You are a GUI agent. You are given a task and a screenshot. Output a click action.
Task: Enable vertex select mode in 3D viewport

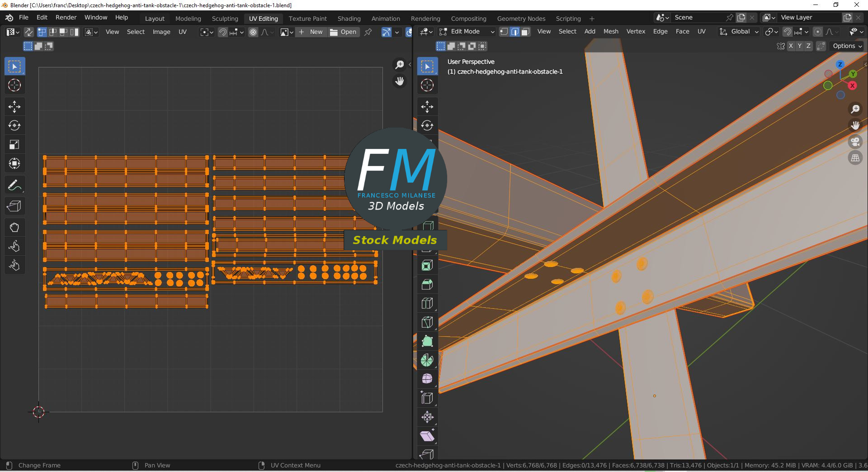pos(504,32)
